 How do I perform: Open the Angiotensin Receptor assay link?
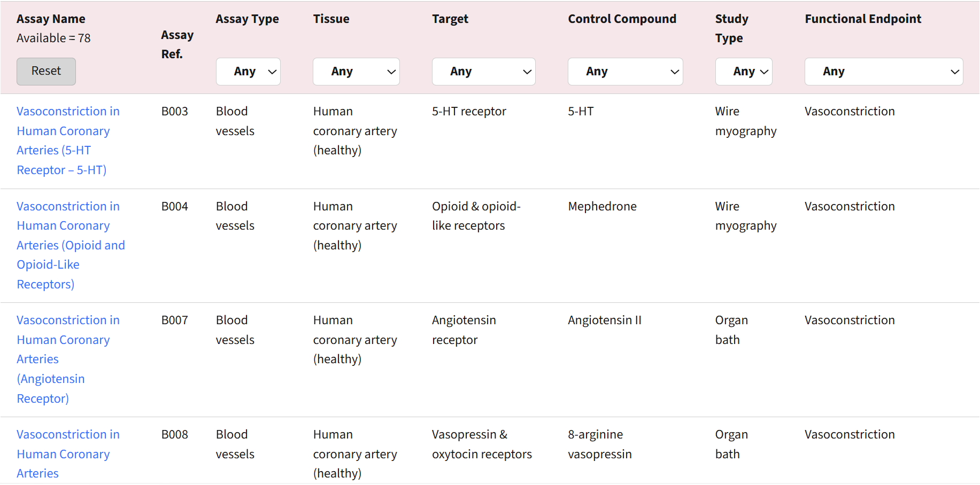click(68, 359)
